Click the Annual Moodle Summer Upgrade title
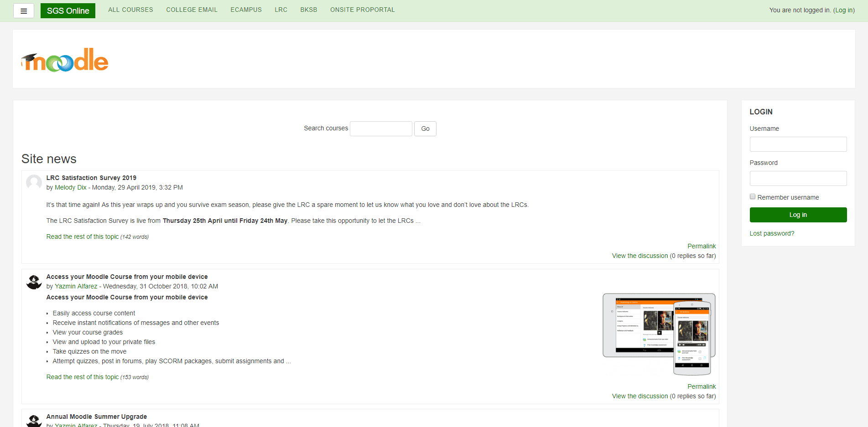868x427 pixels. point(97,417)
